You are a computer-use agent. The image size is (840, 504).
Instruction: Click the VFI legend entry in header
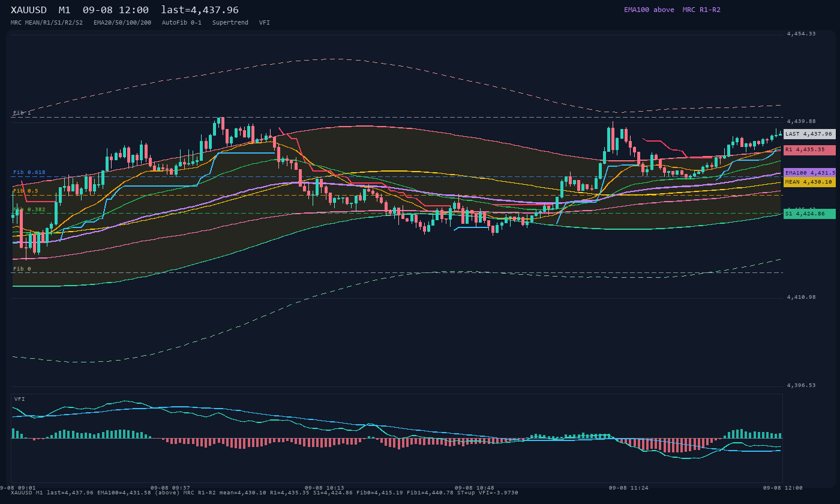(265, 22)
